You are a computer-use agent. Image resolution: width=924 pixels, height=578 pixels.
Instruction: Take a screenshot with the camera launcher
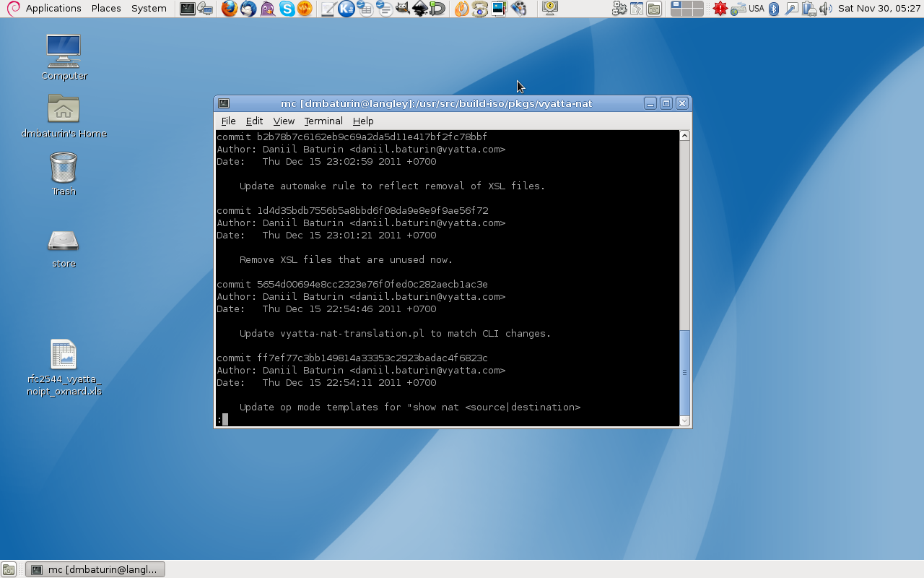[654, 9]
